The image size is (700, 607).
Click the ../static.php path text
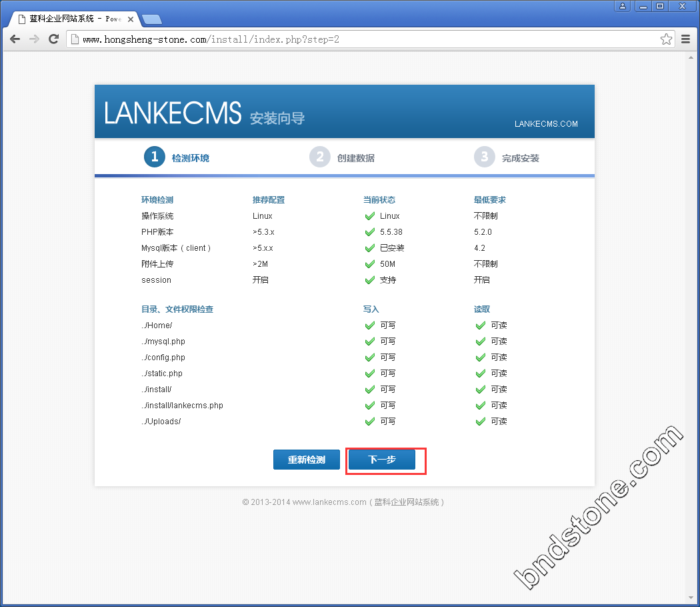click(161, 374)
